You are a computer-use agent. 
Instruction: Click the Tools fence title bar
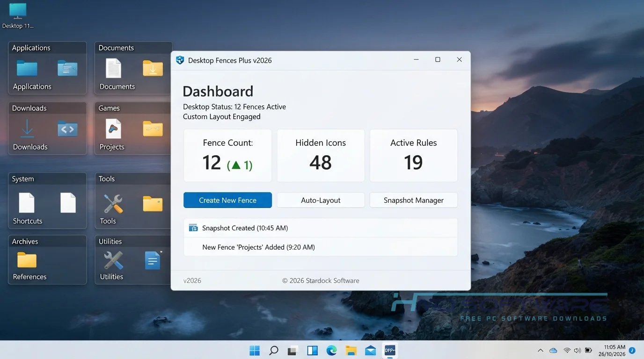click(x=133, y=179)
